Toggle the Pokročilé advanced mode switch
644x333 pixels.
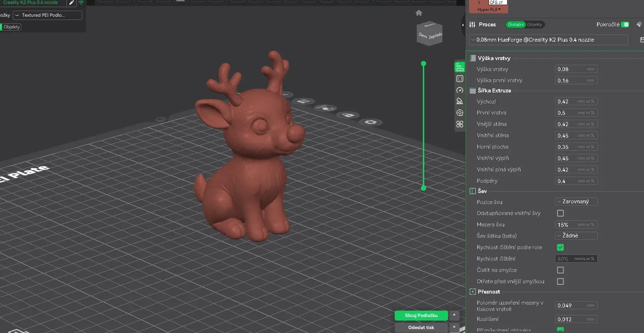click(x=625, y=25)
